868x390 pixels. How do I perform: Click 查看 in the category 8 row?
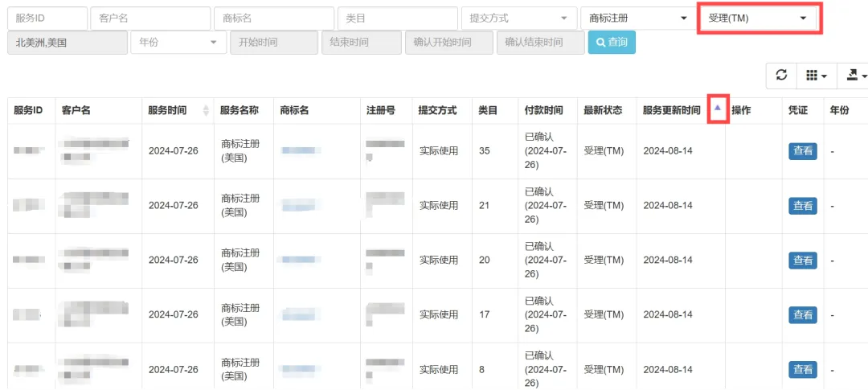[x=803, y=369]
